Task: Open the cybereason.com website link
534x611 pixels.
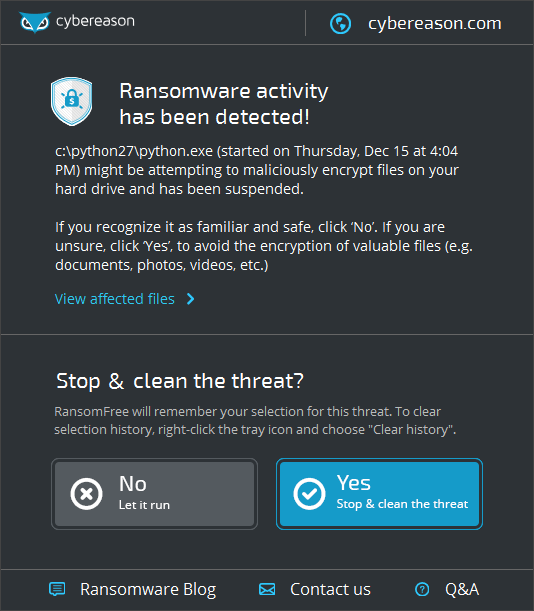Action: click(x=435, y=24)
